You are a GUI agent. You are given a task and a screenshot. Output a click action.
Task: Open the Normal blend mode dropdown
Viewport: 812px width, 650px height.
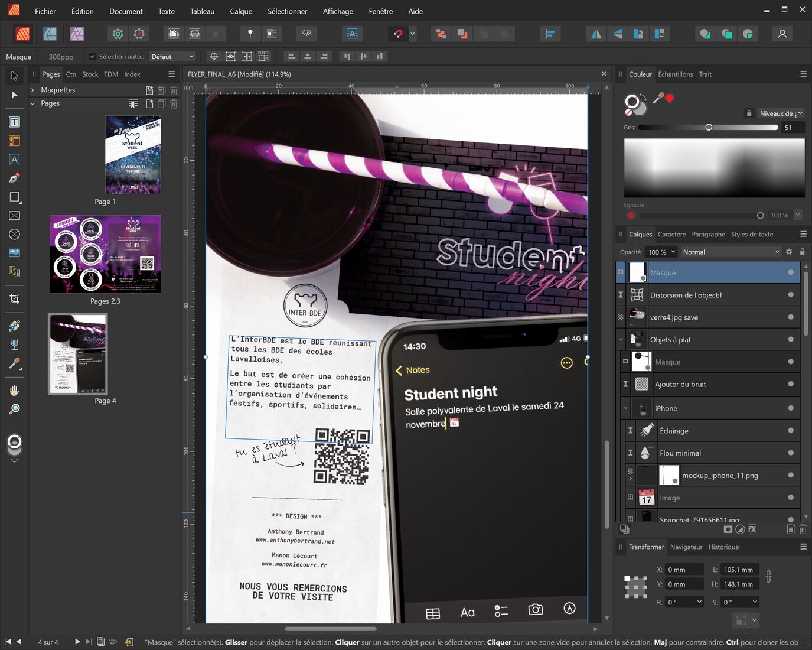click(731, 252)
